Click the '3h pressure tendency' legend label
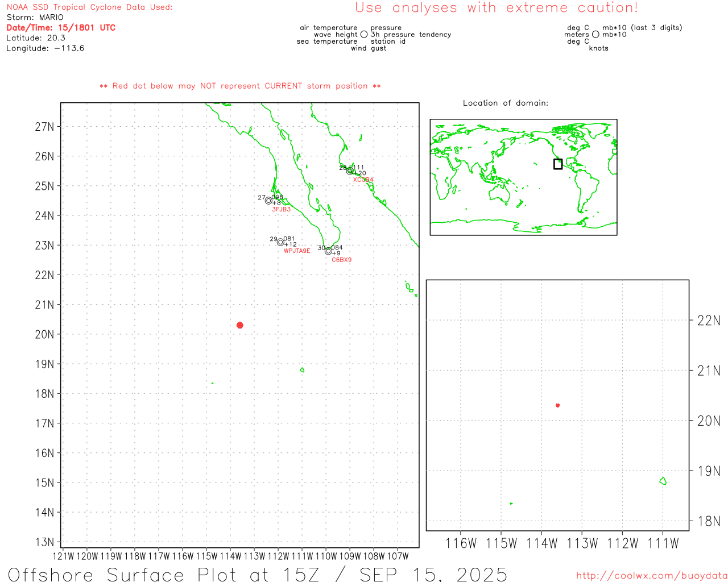The height and width of the screenshot is (582, 728). click(411, 34)
